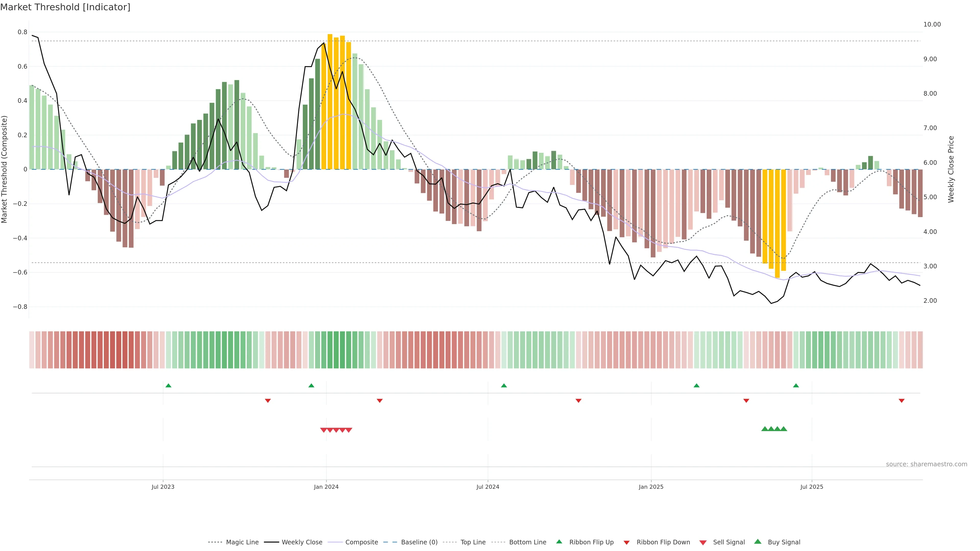Click the Jul 2025 axis label
This screenshot has height=551, width=980.
(812, 487)
